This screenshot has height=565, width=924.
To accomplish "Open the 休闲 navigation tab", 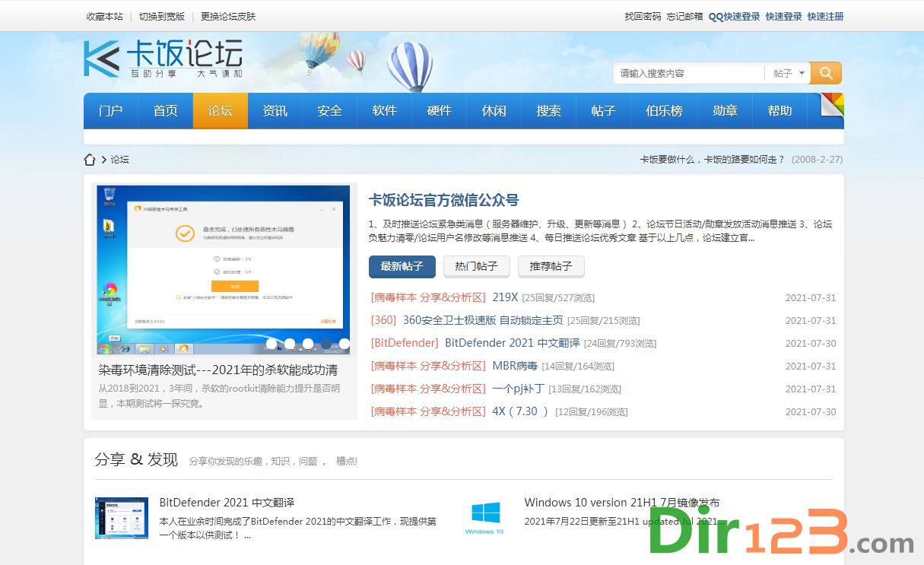I will [x=494, y=111].
